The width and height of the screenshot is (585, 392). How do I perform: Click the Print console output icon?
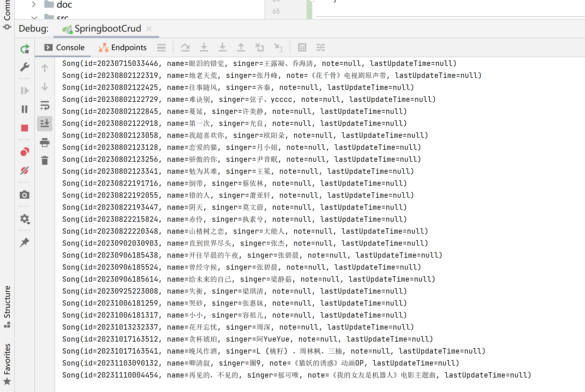click(x=45, y=142)
